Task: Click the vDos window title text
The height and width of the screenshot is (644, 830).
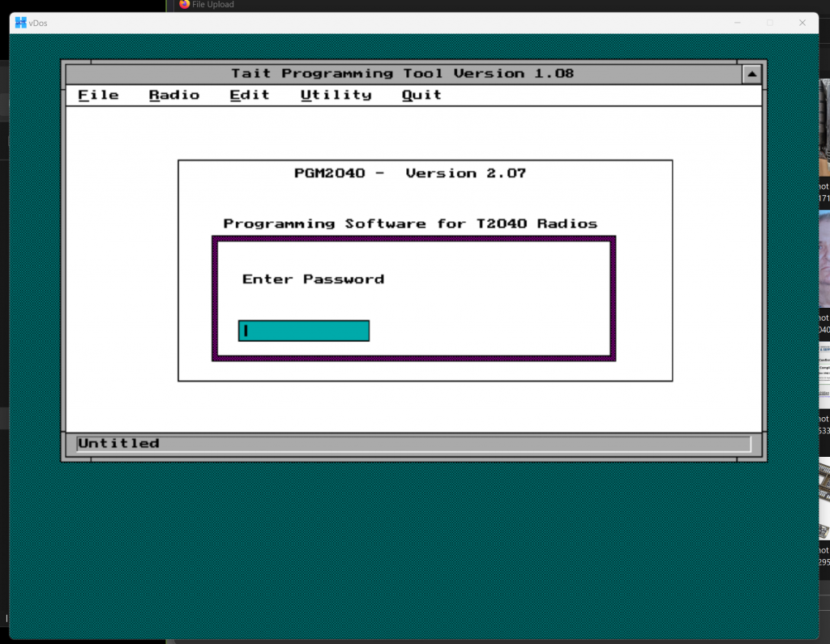Action: click(x=38, y=23)
